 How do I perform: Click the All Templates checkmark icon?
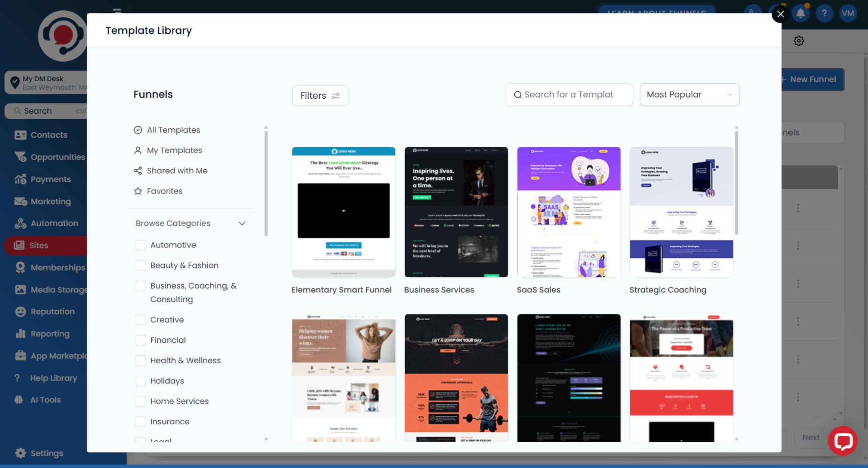click(138, 130)
